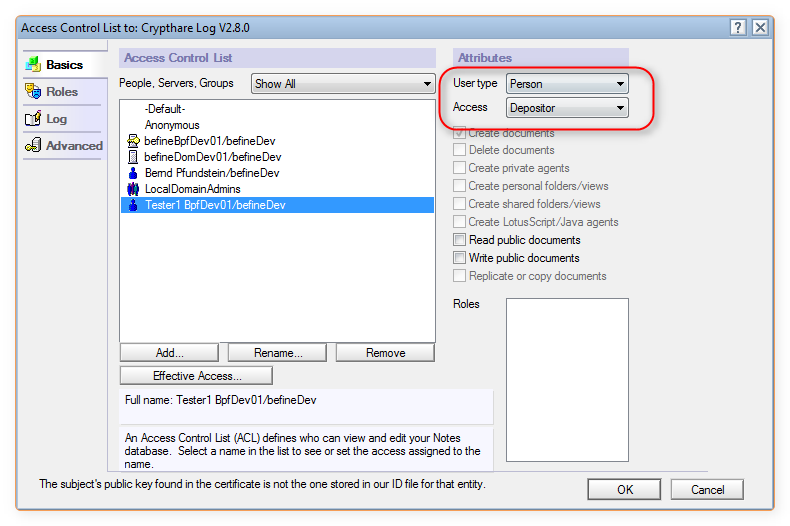Image resolution: width=790 pixels, height=526 pixels.
Task: Click the Bernd Pfundstein person icon
Action: (x=133, y=173)
